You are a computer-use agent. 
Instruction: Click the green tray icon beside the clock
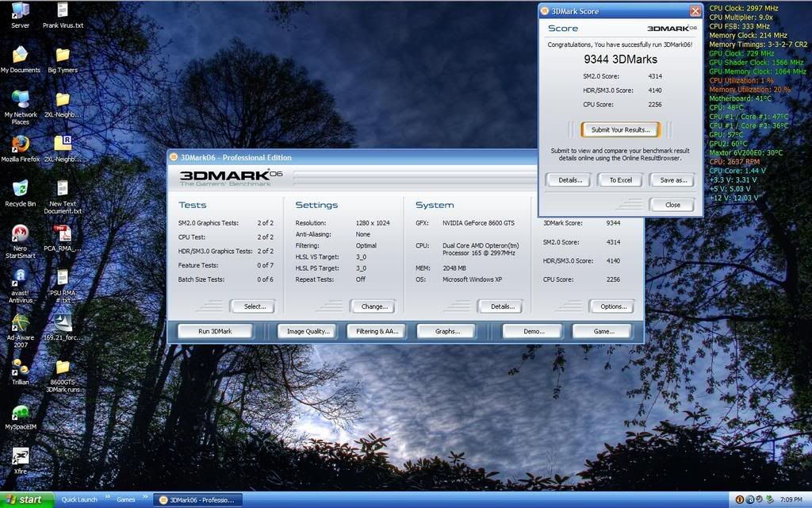(x=769, y=500)
